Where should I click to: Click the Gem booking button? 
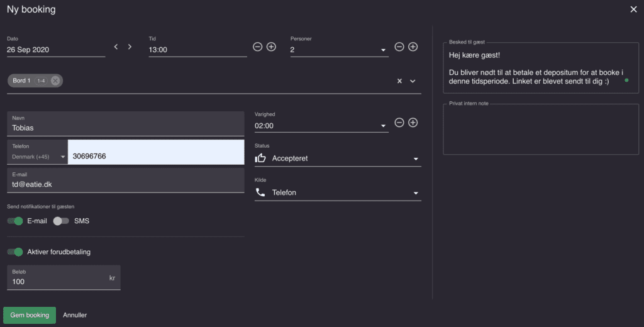click(x=30, y=315)
